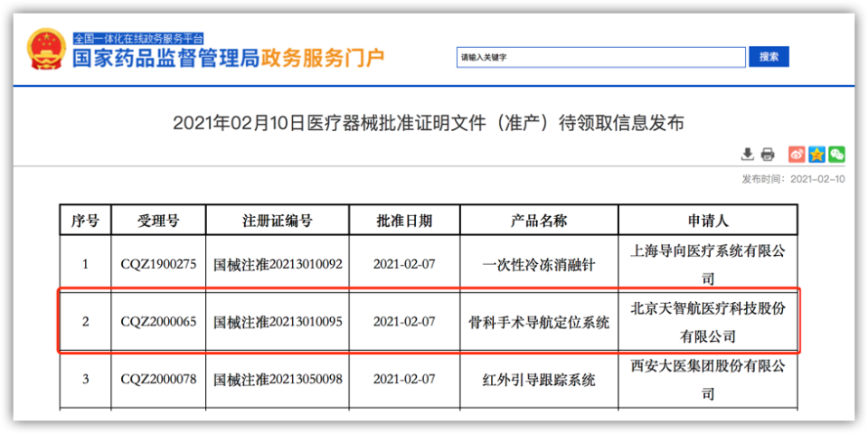The image size is (868, 434).
Task: Select the page title 2021年02月10日医疗器械批准证明文件
Action: (429, 123)
